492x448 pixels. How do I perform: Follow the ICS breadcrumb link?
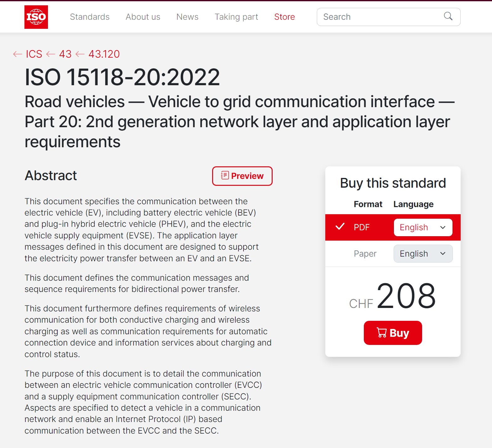click(x=34, y=54)
